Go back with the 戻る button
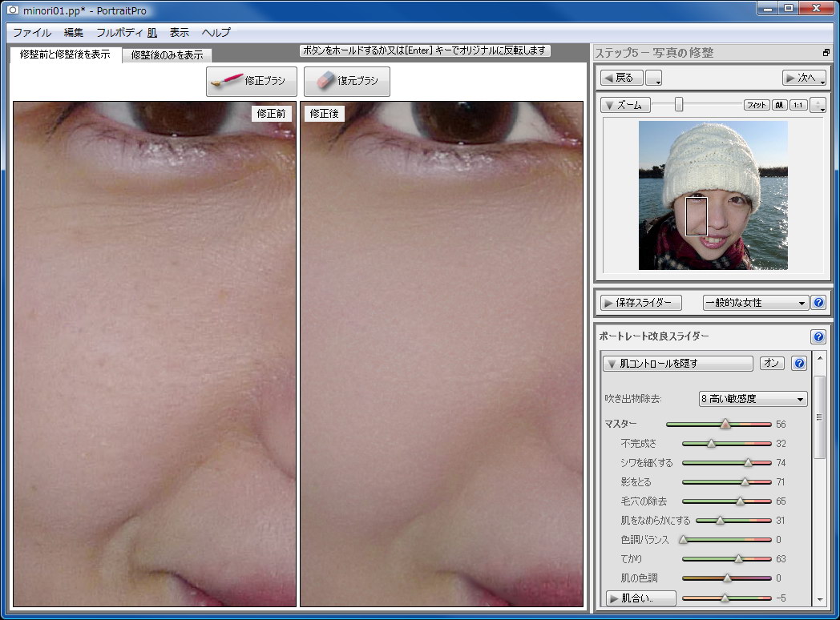 pyautogui.click(x=621, y=78)
